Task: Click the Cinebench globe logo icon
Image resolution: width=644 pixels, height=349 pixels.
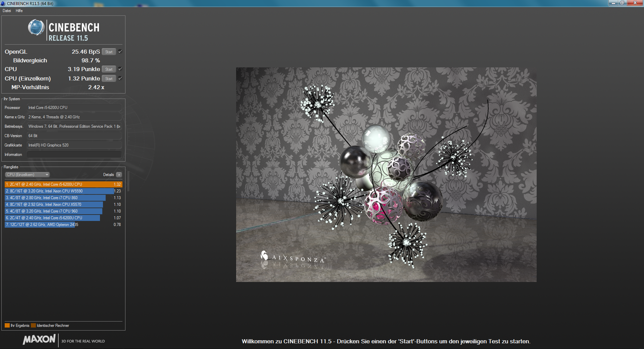Action: [36, 27]
